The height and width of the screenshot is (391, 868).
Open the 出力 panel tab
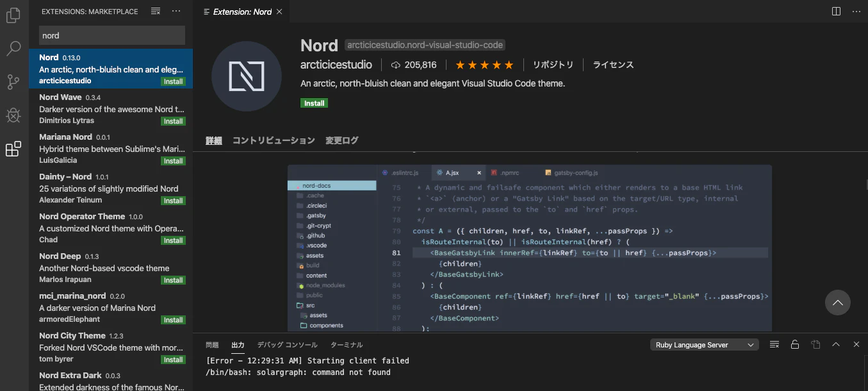pos(238,345)
